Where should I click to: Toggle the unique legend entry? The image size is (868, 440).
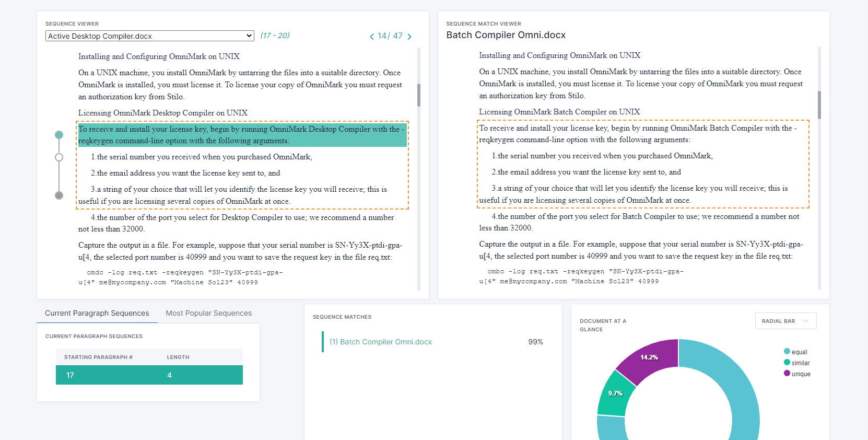(797, 374)
